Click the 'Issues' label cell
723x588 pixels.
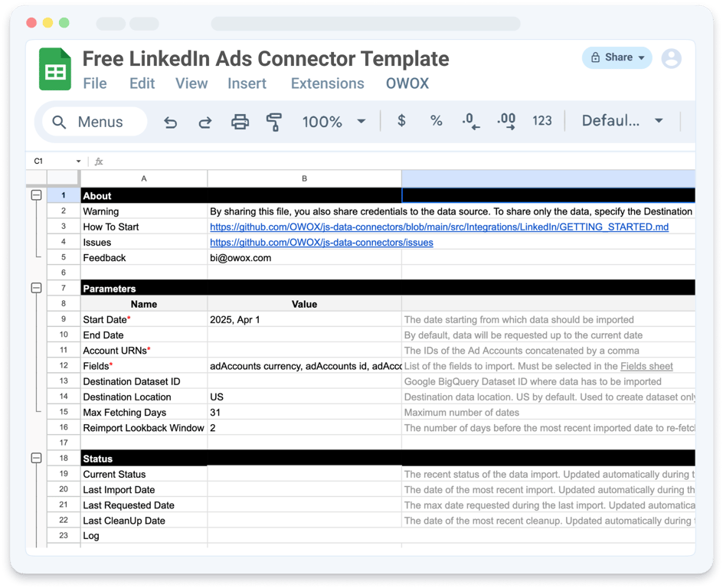click(144, 243)
